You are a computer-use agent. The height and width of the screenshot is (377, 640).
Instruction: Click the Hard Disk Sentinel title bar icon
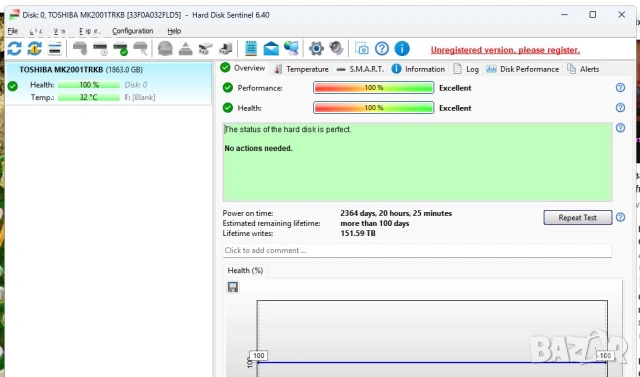(14, 15)
